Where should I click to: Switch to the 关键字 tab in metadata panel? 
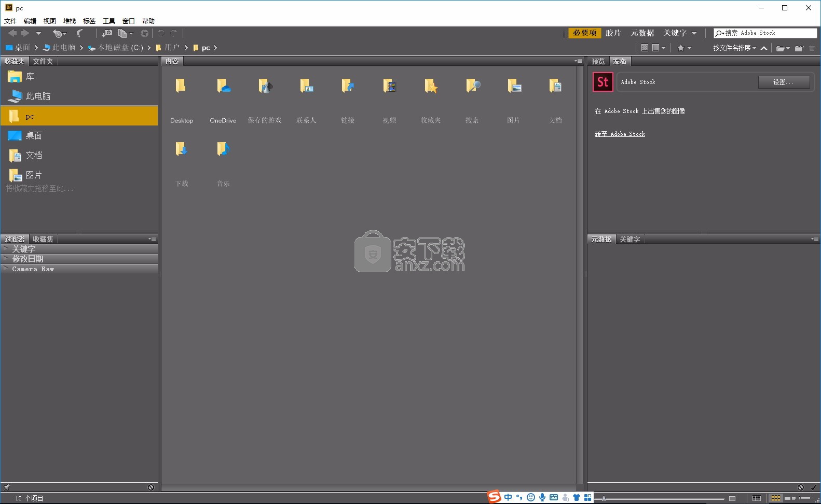(x=630, y=239)
